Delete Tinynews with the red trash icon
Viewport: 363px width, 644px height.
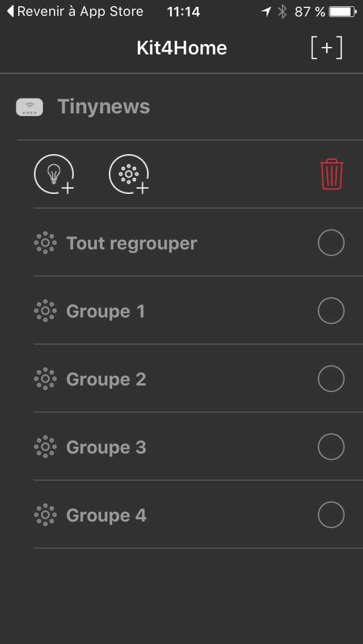331,174
